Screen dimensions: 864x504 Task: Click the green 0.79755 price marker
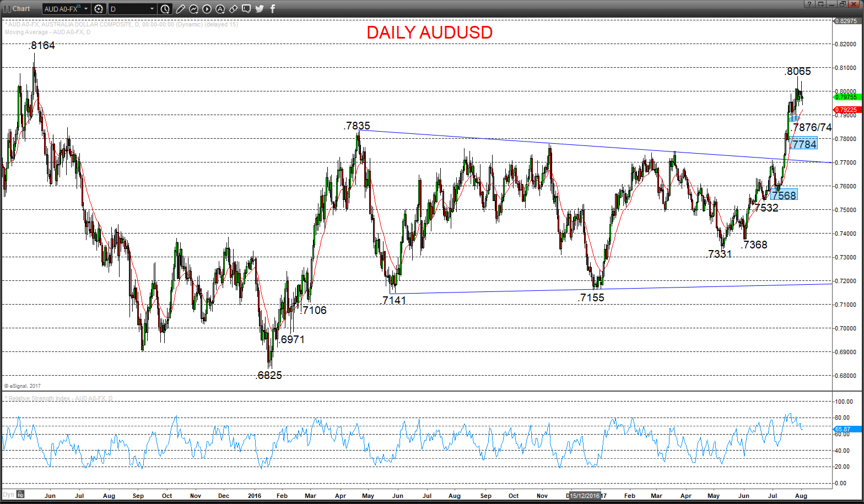pyautogui.click(x=847, y=97)
